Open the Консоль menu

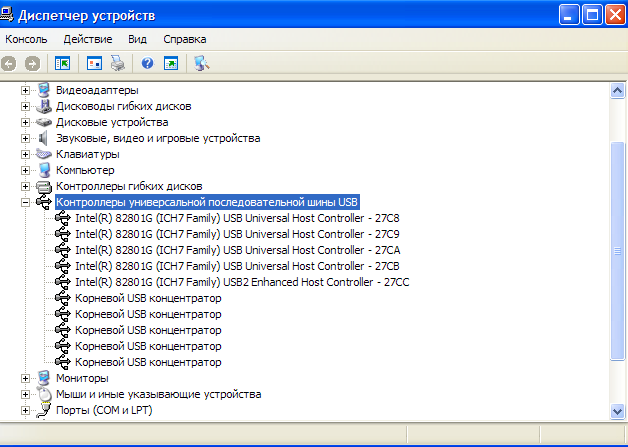click(x=27, y=39)
